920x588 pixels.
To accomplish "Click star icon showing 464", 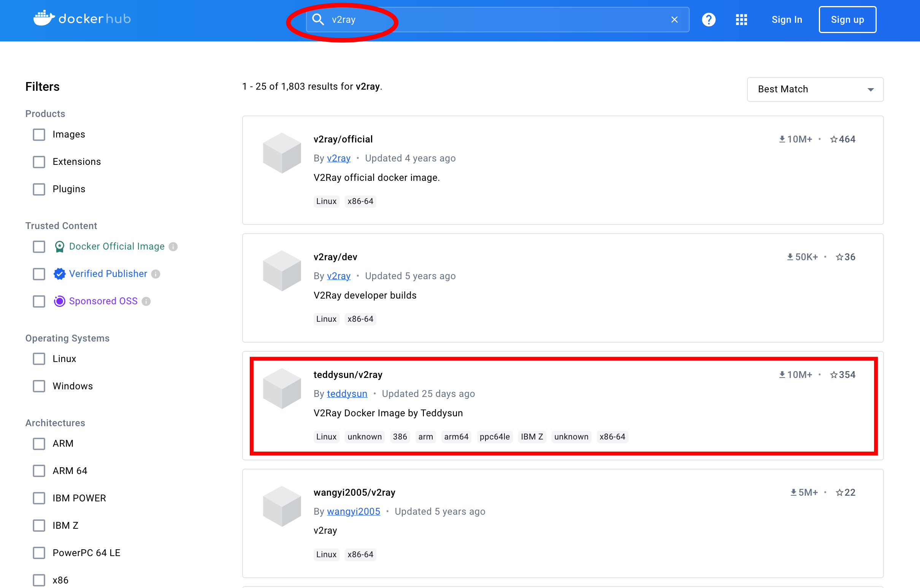I will pyautogui.click(x=834, y=139).
